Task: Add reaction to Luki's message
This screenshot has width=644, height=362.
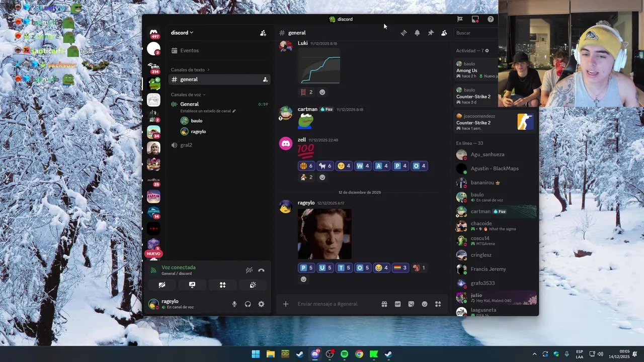Action: pos(323,92)
